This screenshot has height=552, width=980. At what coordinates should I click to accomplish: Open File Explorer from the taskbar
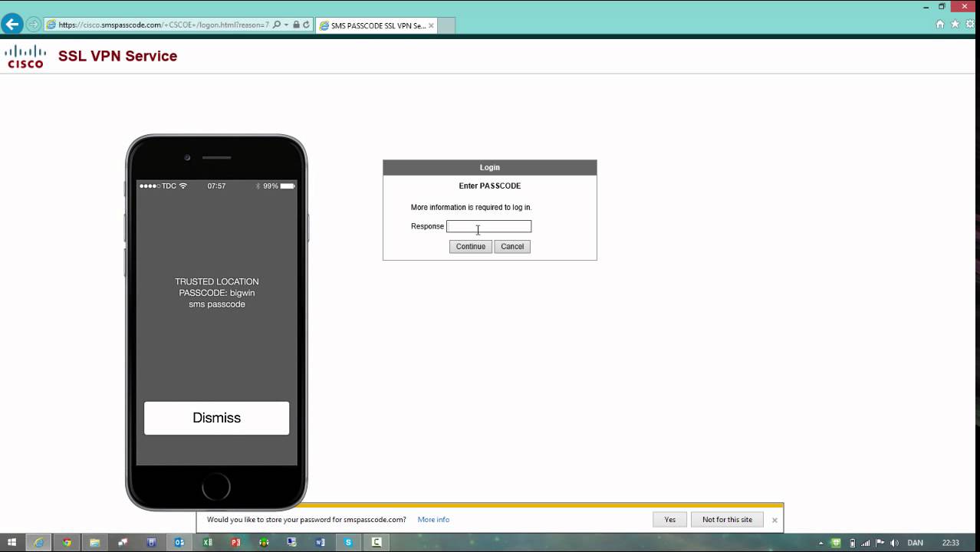coord(95,542)
